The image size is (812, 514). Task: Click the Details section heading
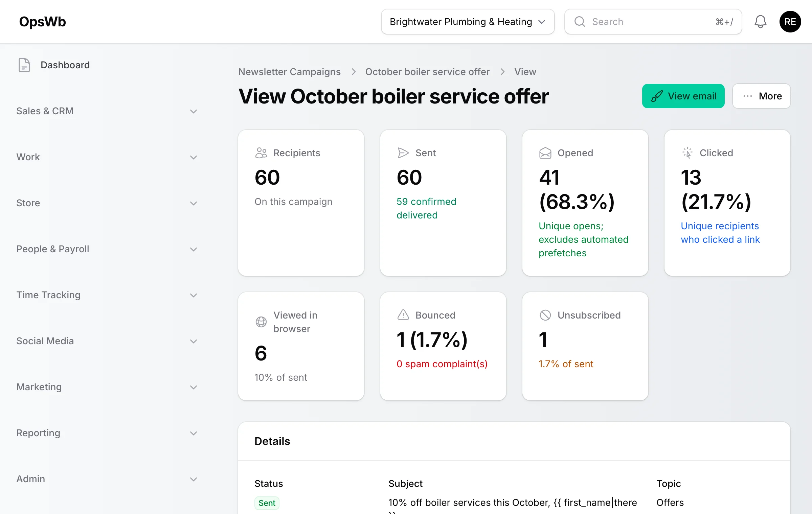coord(272,441)
